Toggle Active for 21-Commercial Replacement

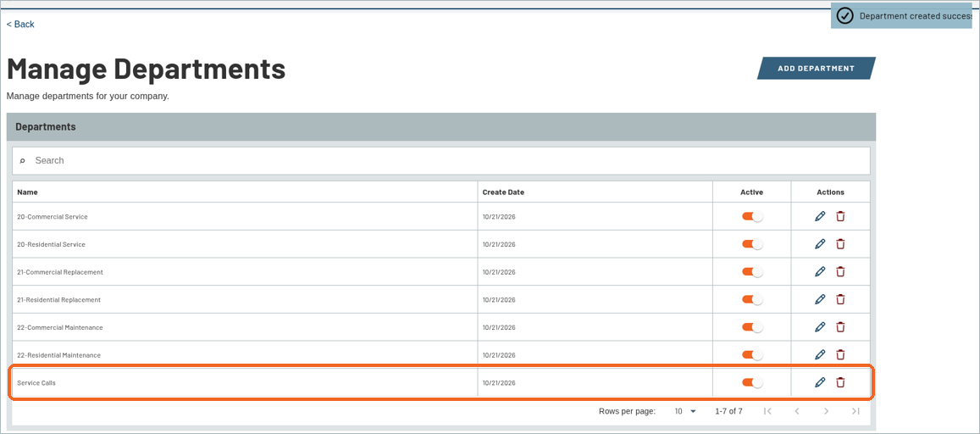(x=752, y=271)
